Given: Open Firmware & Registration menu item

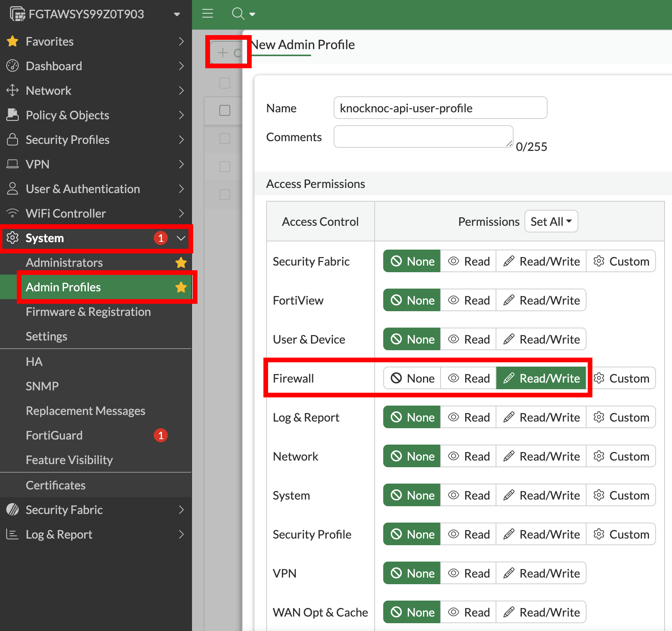Looking at the screenshot, I should [88, 312].
